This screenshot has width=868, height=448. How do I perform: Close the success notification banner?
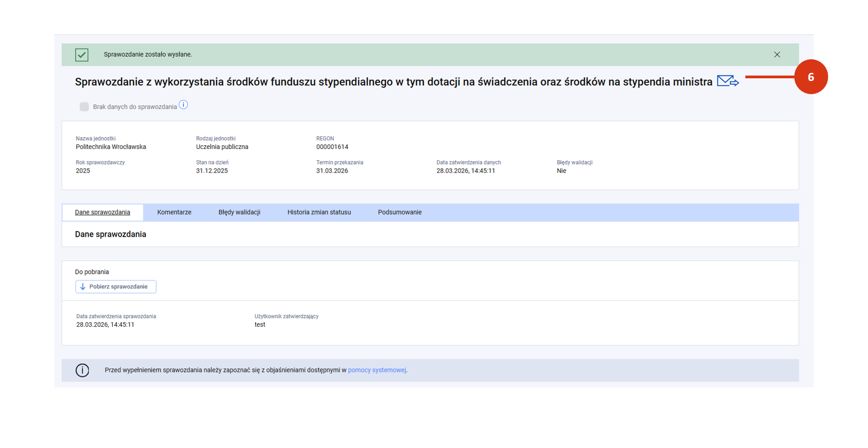tap(777, 55)
